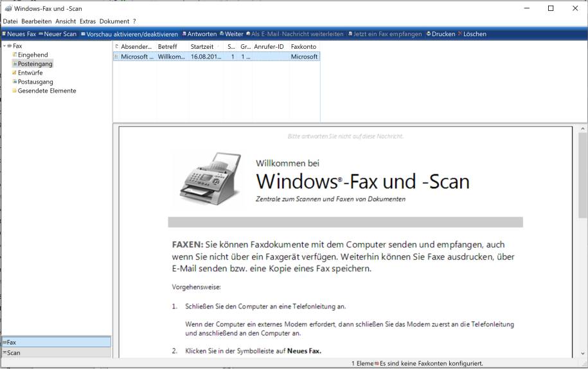Open the Extras menu

pyautogui.click(x=87, y=21)
